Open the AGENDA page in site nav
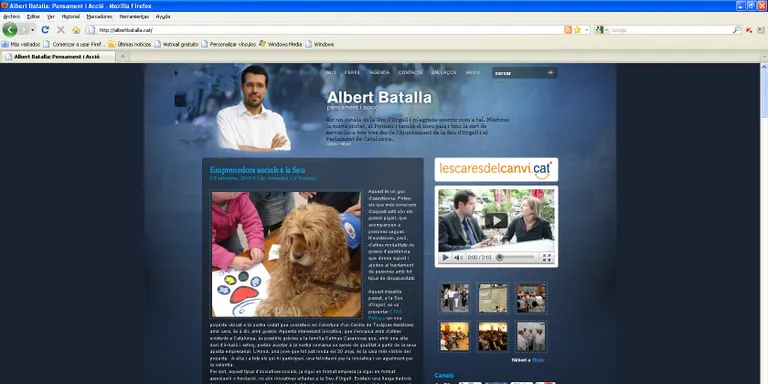768x384 pixels. [380, 72]
